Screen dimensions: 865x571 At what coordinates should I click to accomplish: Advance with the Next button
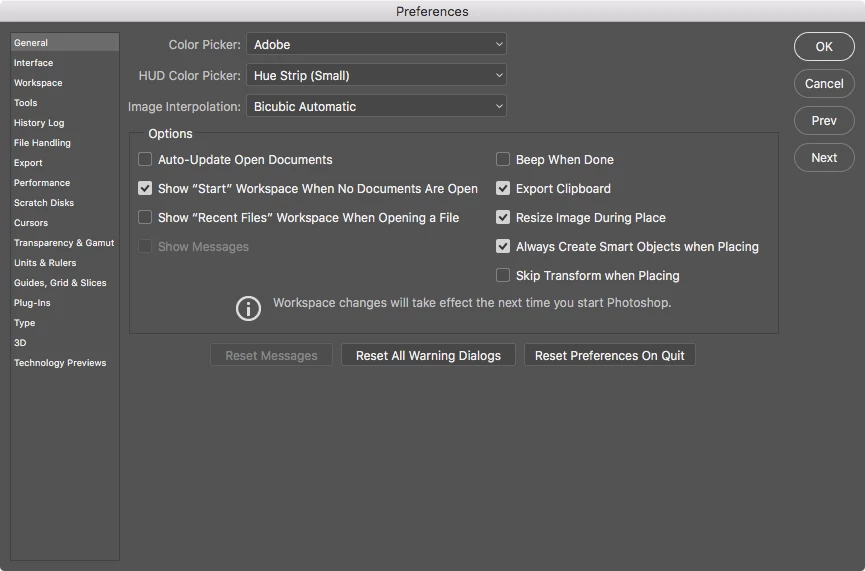click(824, 157)
